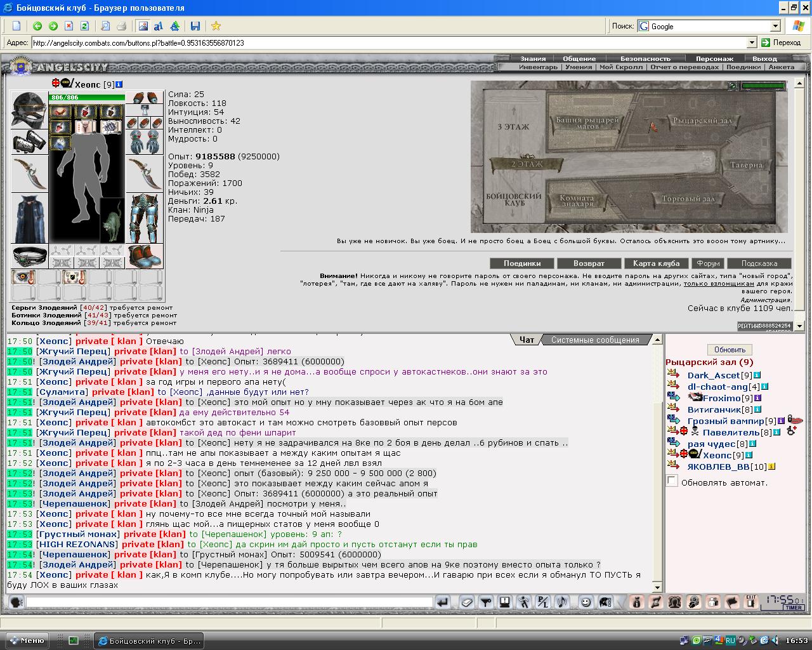
Task: Click private message icon beside Froximo
Action: [673, 398]
